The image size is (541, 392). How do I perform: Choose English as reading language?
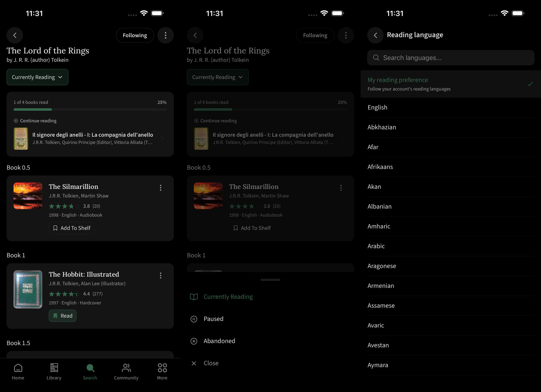[451, 108]
